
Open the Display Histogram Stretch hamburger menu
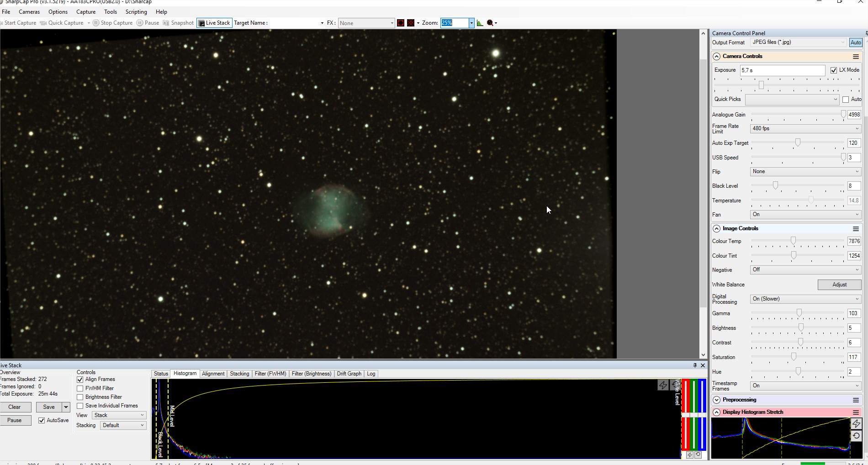tap(856, 412)
